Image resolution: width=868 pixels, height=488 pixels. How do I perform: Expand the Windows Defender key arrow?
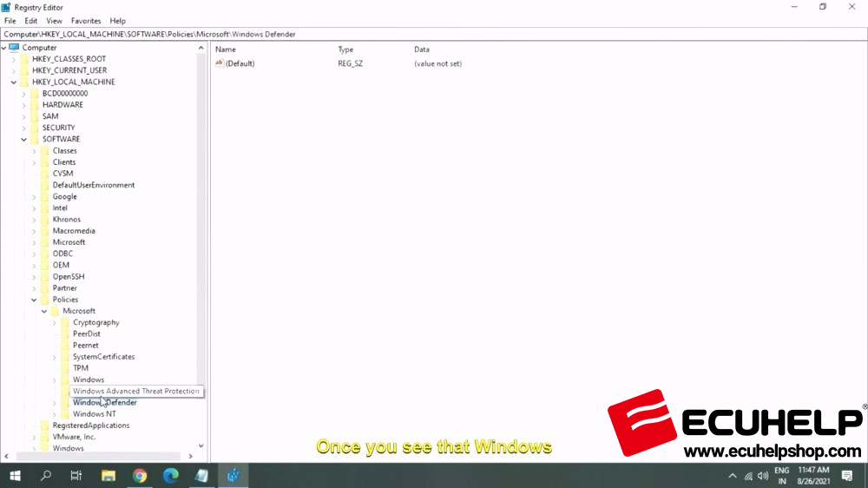[x=54, y=403]
